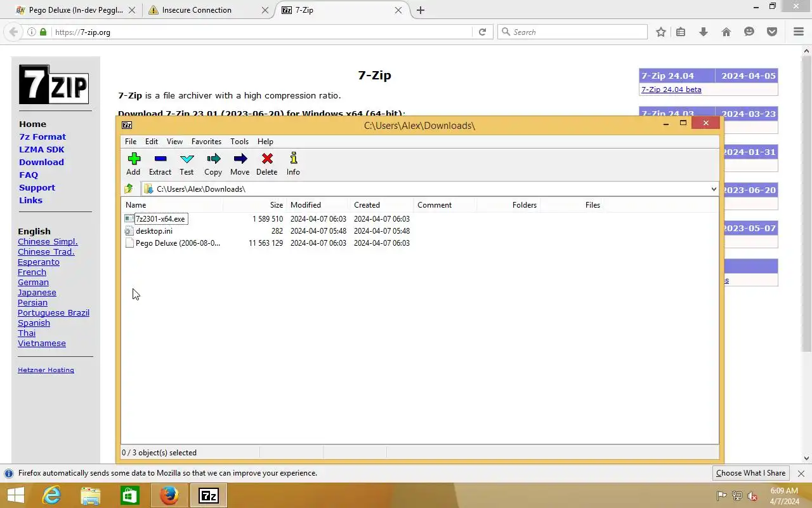Close the 7-Zip browser tab
Viewport: 812px width, 508px height.
point(398,10)
